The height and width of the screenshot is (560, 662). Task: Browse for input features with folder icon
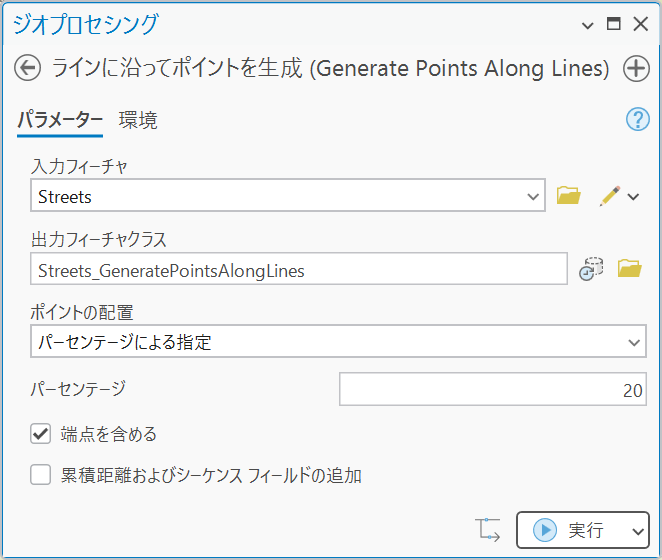point(568,195)
